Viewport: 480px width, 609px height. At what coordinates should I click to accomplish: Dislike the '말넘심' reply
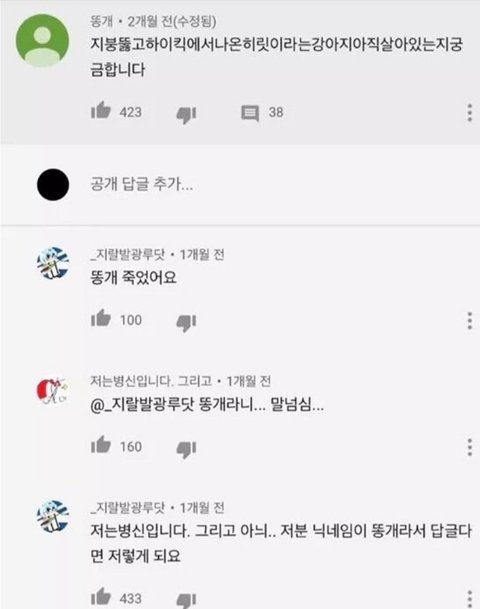point(186,449)
